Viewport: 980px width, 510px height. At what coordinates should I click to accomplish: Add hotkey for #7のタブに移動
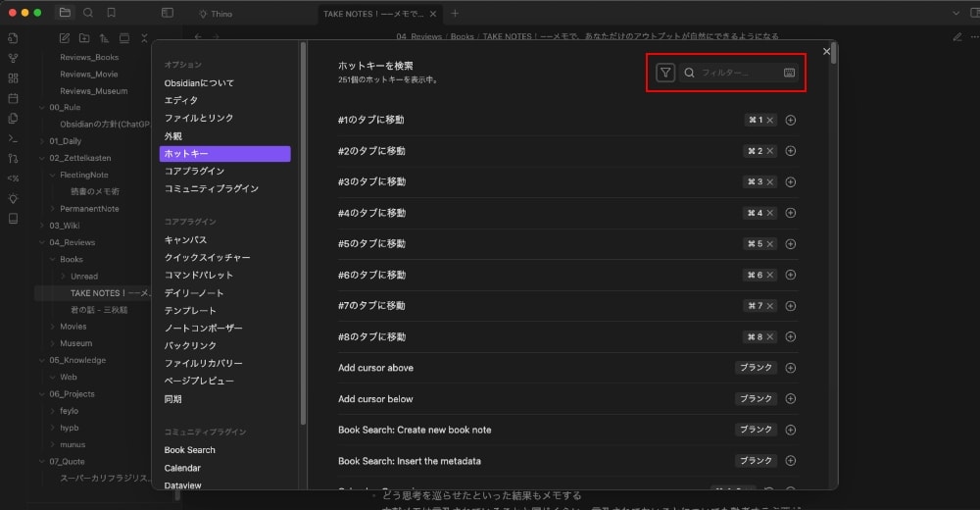(791, 306)
